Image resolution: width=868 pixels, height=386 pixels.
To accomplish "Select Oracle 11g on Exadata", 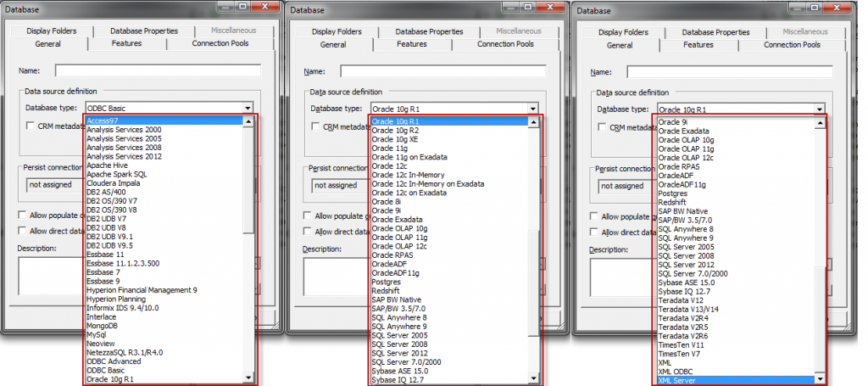I will click(x=449, y=157).
